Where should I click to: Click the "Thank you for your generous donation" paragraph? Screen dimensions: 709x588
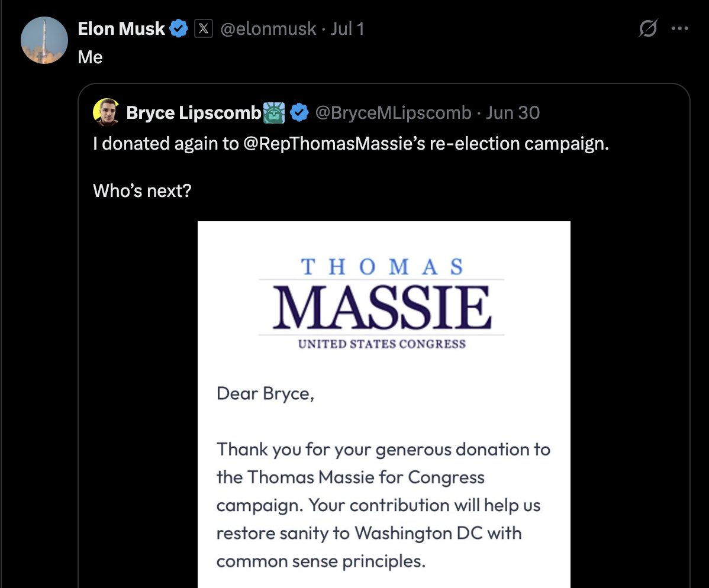coord(383,505)
